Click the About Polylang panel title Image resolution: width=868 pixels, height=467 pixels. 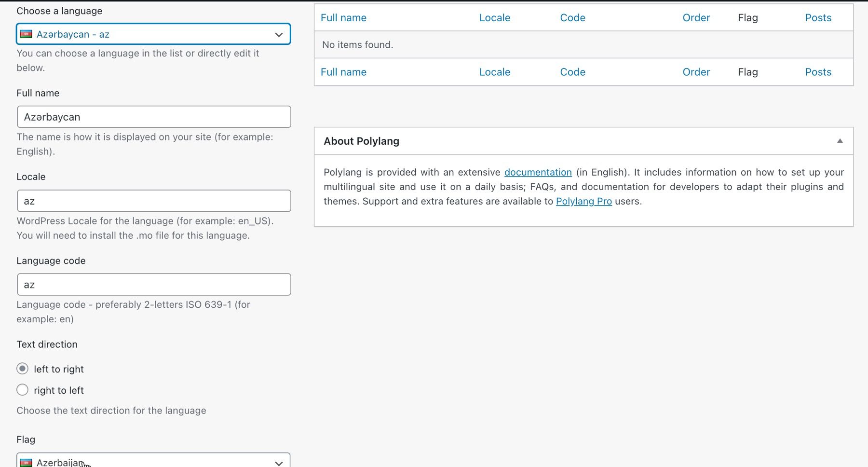361,141
